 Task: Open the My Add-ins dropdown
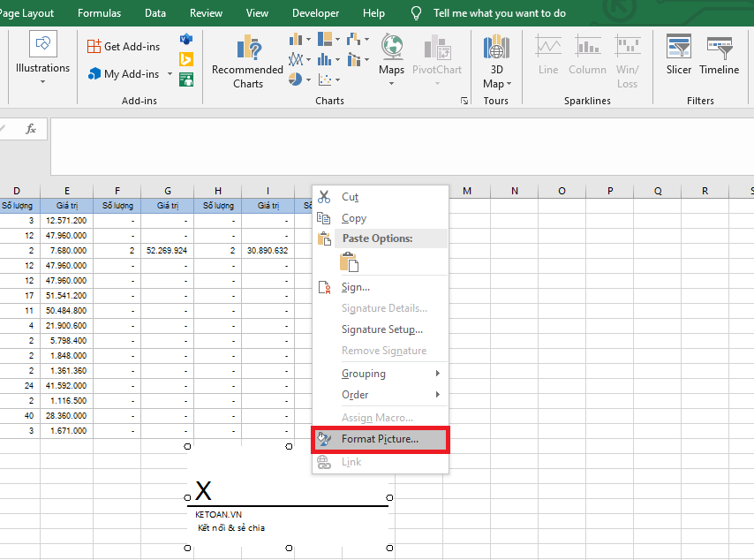(x=171, y=73)
